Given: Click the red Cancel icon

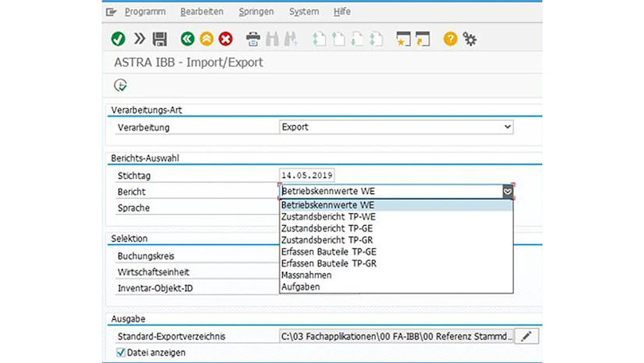Looking at the screenshot, I should (x=225, y=39).
